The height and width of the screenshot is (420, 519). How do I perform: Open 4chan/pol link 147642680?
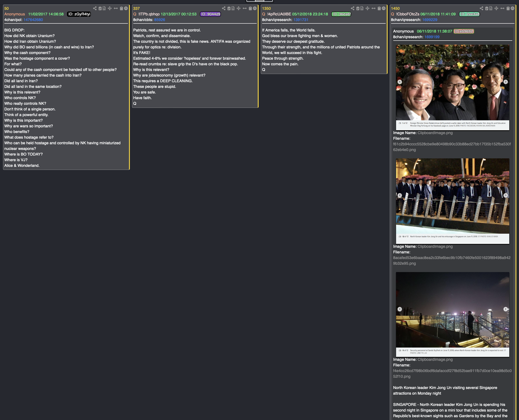coord(33,20)
